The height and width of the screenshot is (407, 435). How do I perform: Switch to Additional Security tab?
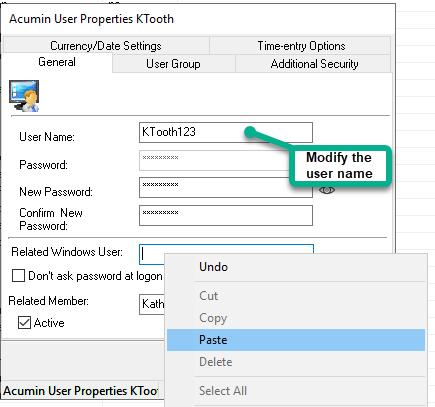(314, 64)
